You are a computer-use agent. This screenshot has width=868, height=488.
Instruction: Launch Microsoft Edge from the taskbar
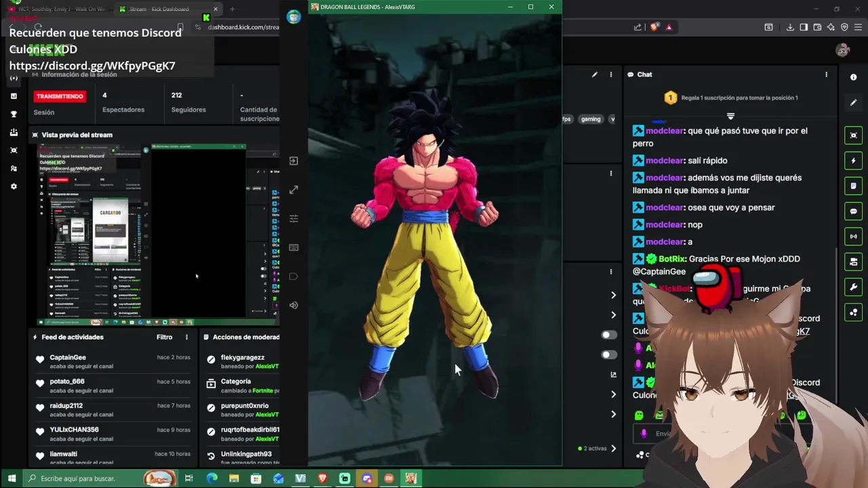pos(212,479)
